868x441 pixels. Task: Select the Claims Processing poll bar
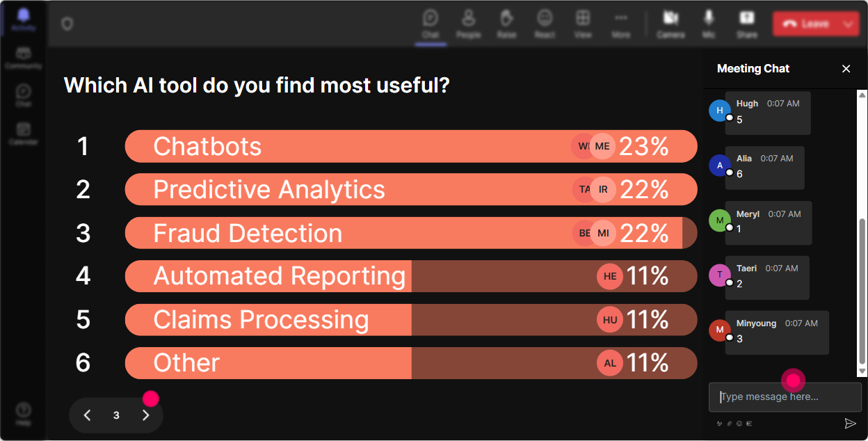pyautogui.click(x=411, y=320)
